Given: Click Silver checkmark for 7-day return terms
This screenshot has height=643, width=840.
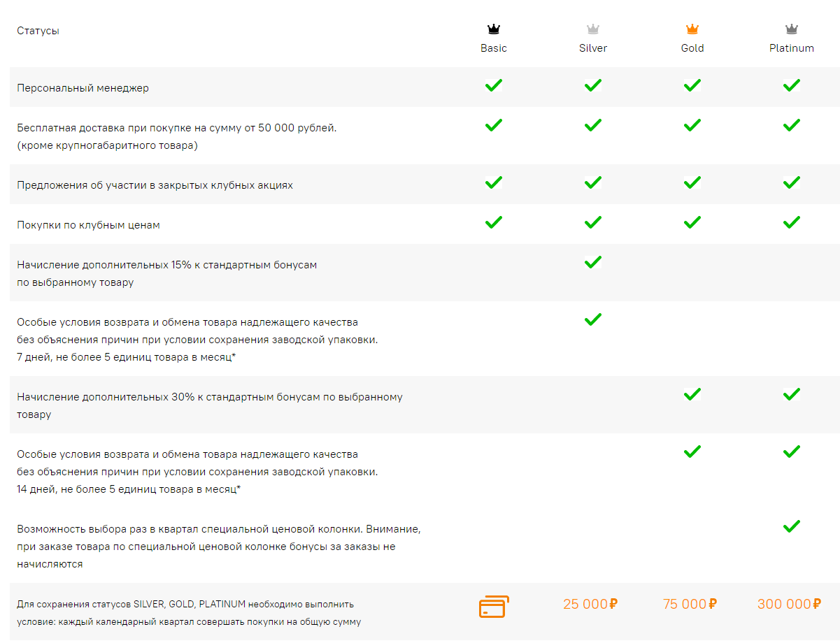Looking at the screenshot, I should tap(593, 320).
